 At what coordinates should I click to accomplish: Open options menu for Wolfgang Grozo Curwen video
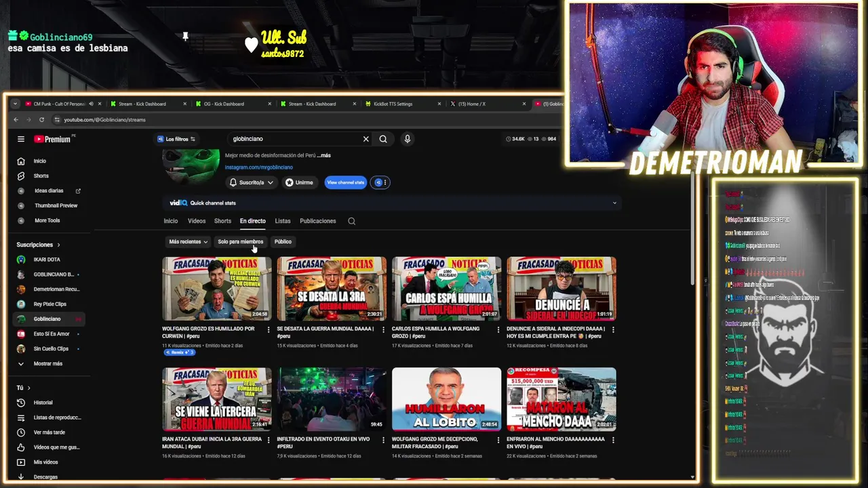click(x=269, y=330)
